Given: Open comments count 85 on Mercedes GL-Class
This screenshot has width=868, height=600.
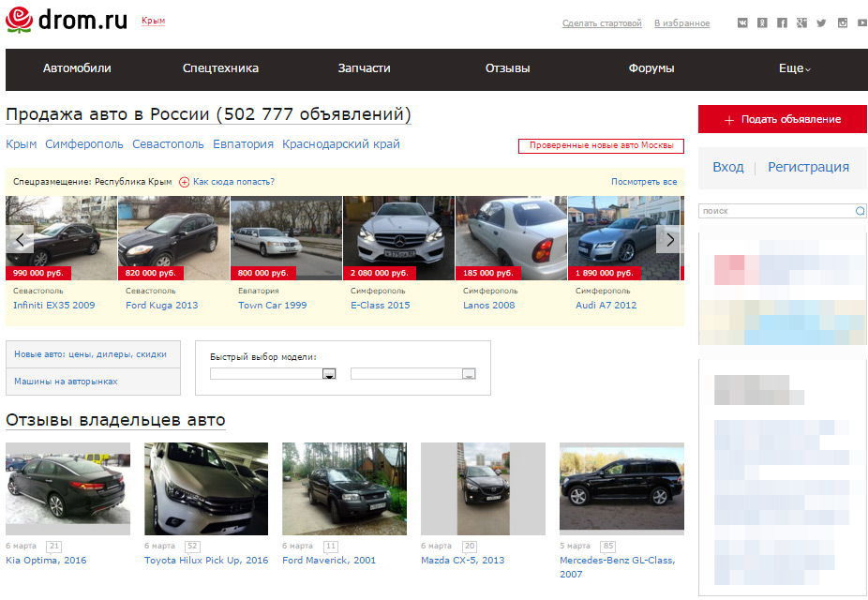Looking at the screenshot, I should (607, 547).
